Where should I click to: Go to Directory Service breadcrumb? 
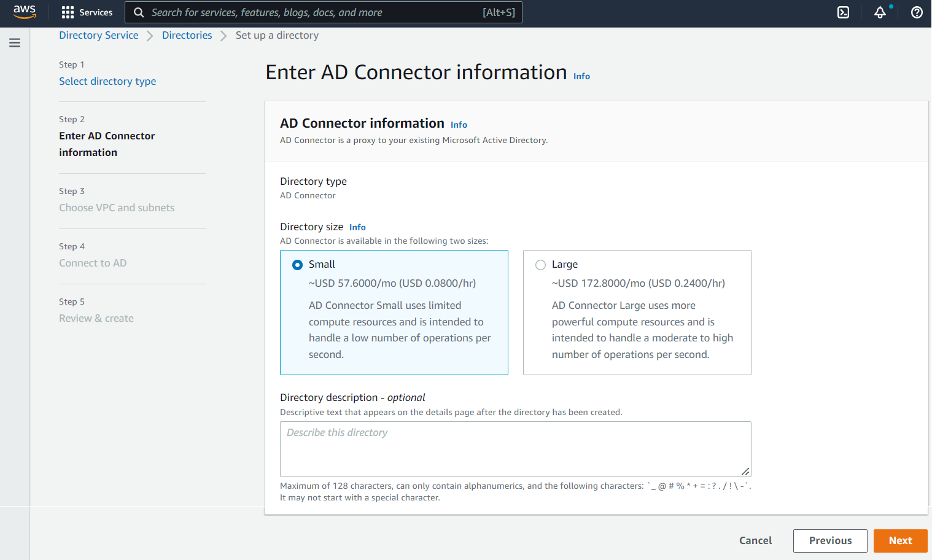coord(99,36)
